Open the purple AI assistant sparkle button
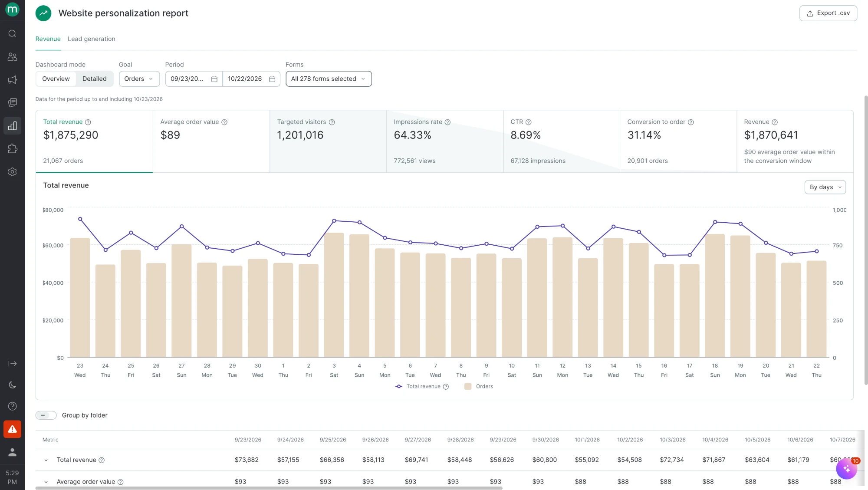Image resolution: width=868 pixels, height=490 pixels. coord(846,469)
